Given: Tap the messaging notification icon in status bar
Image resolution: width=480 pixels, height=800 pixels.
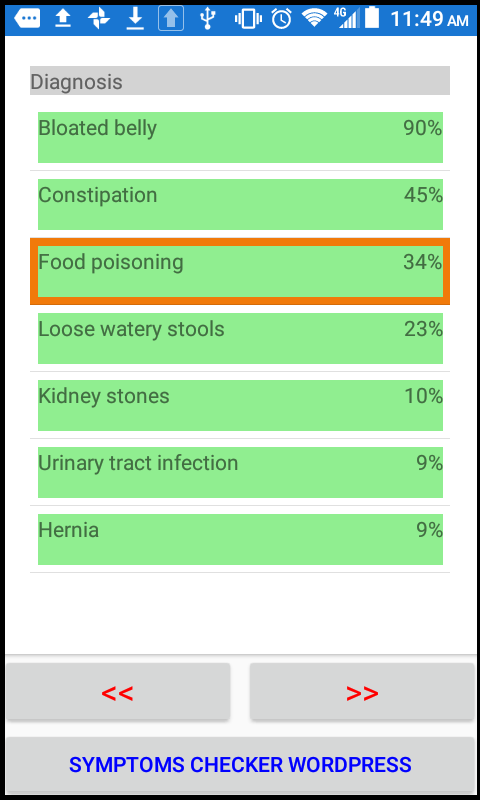Looking at the screenshot, I should click(28, 19).
